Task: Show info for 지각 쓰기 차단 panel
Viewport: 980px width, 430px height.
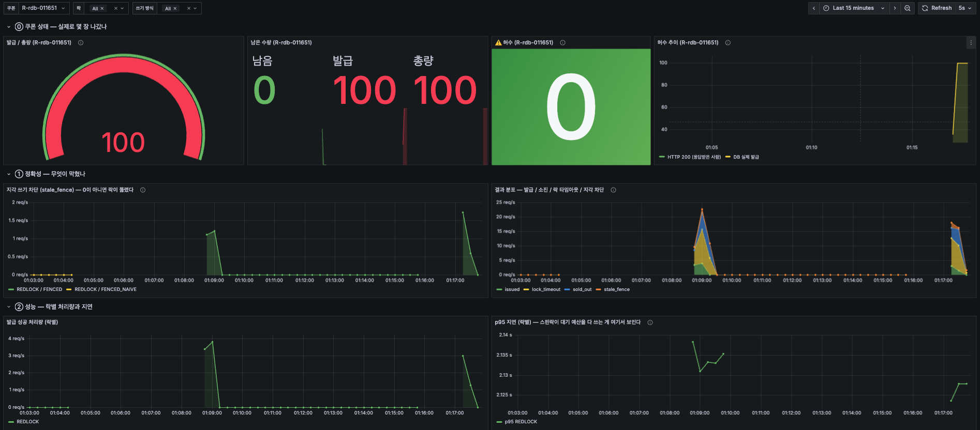Action: pos(143,190)
